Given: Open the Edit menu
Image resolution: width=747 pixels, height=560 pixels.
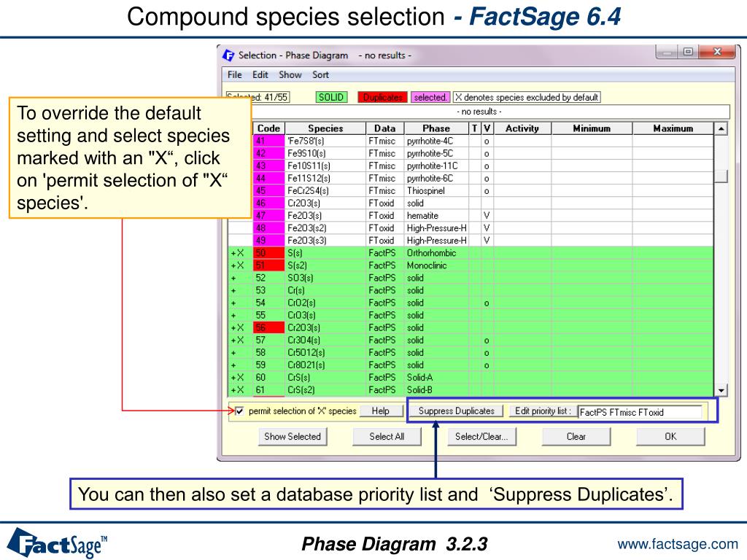Looking at the screenshot, I should 260,75.
